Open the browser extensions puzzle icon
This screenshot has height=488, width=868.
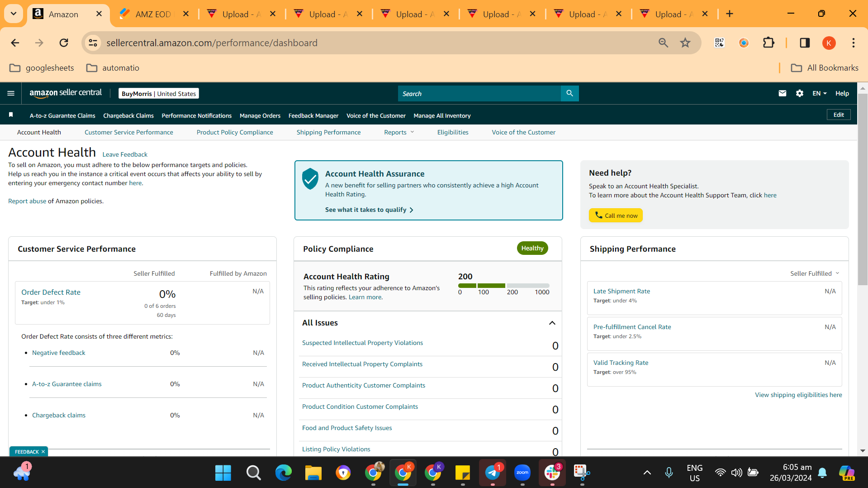pyautogui.click(x=768, y=43)
